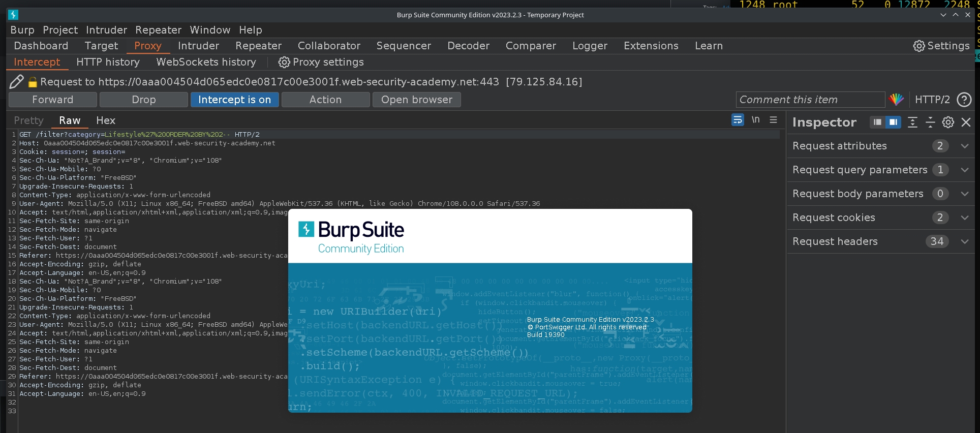Click the Request headers count badge 34
Image resolution: width=980 pixels, height=433 pixels.
pyautogui.click(x=937, y=241)
